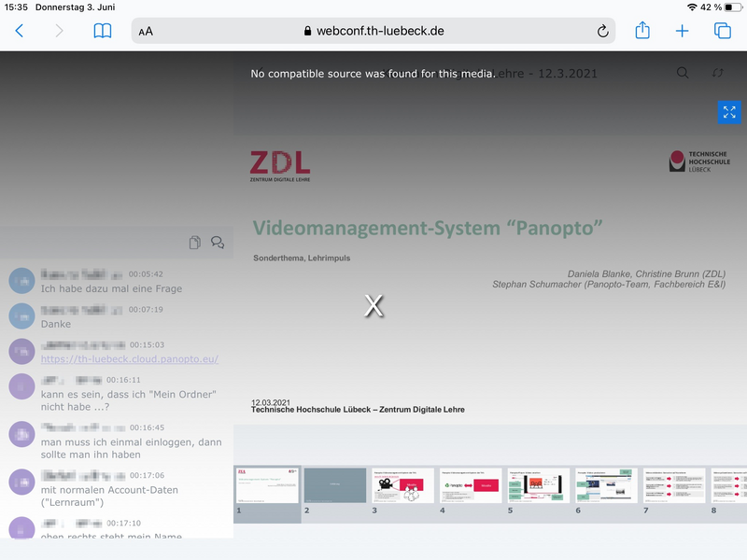Select slide thumbnail 7
This screenshot has width=747, height=560.
(674, 485)
